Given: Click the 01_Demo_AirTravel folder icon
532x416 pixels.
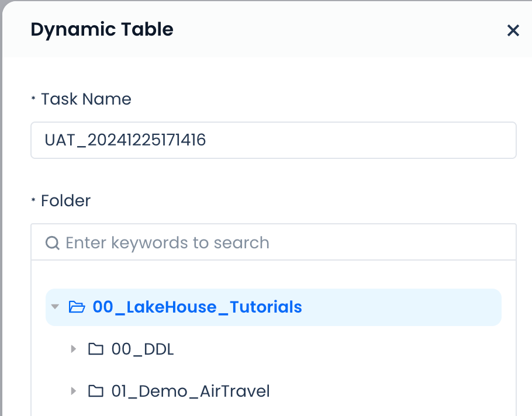Looking at the screenshot, I should (95, 391).
